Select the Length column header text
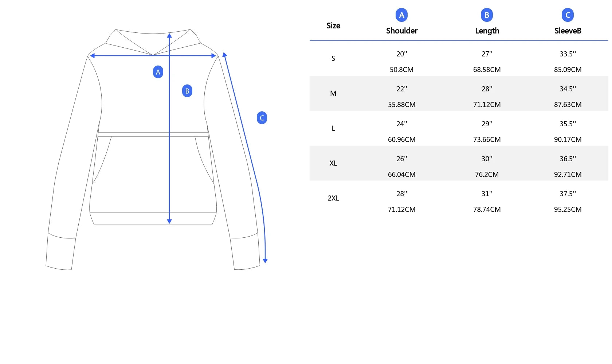The width and height of the screenshot is (612, 364). 487,31
